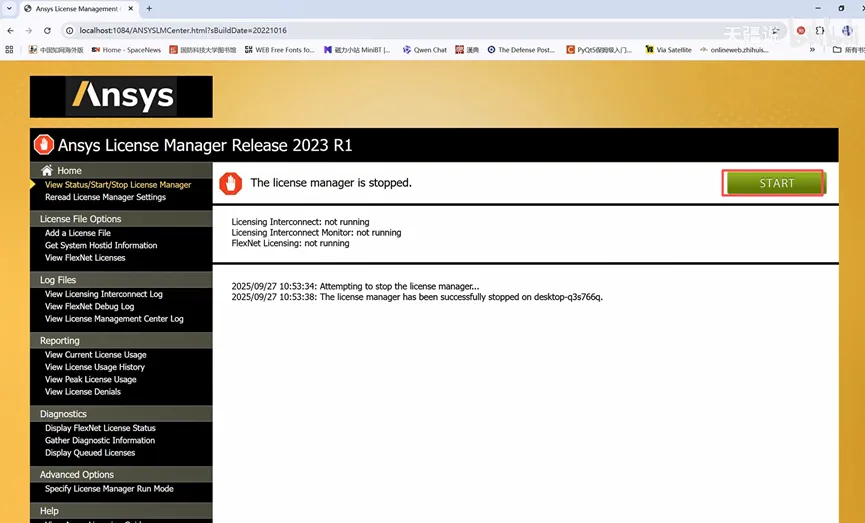Click the stop-hand icon in title bar

coord(44,145)
